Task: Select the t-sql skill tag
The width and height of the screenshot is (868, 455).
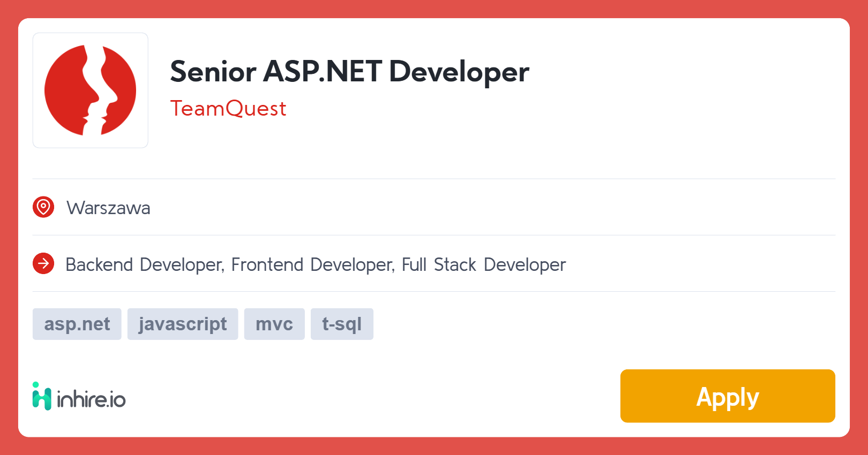Action: pos(342,324)
